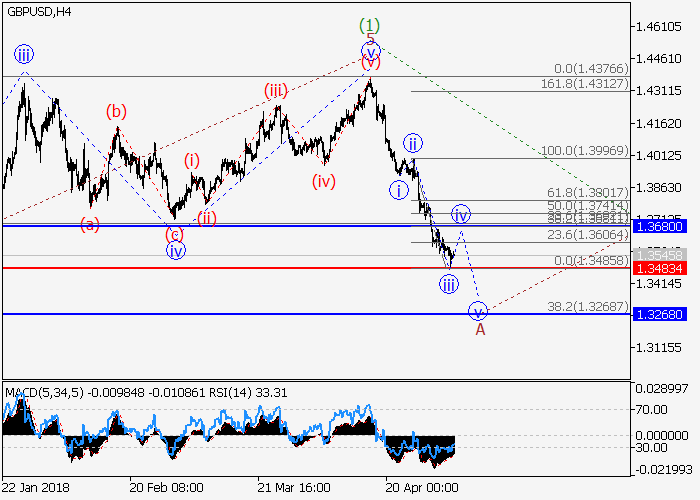The height and width of the screenshot is (500, 700).
Task: Click the red (iii) wave label
Action: pos(276,92)
